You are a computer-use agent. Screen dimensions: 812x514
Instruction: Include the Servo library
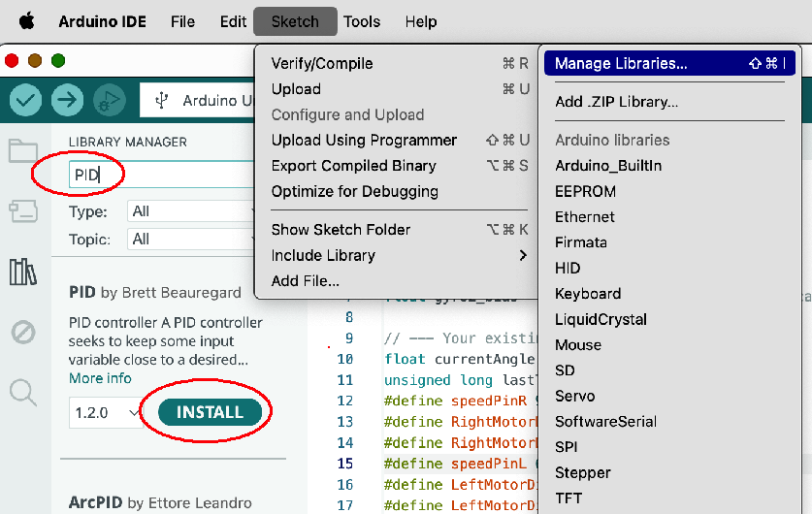(x=669, y=396)
